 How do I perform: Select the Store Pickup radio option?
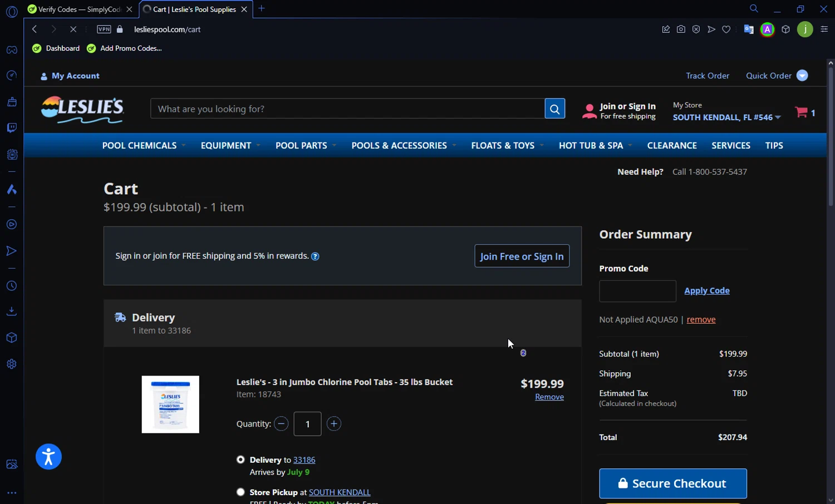[240, 492]
